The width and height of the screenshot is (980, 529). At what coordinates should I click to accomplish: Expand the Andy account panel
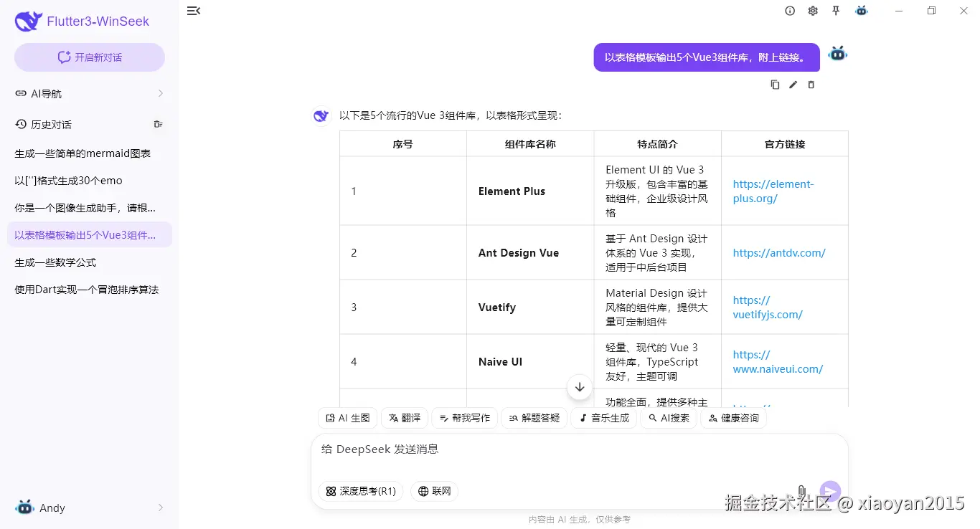coord(89,507)
